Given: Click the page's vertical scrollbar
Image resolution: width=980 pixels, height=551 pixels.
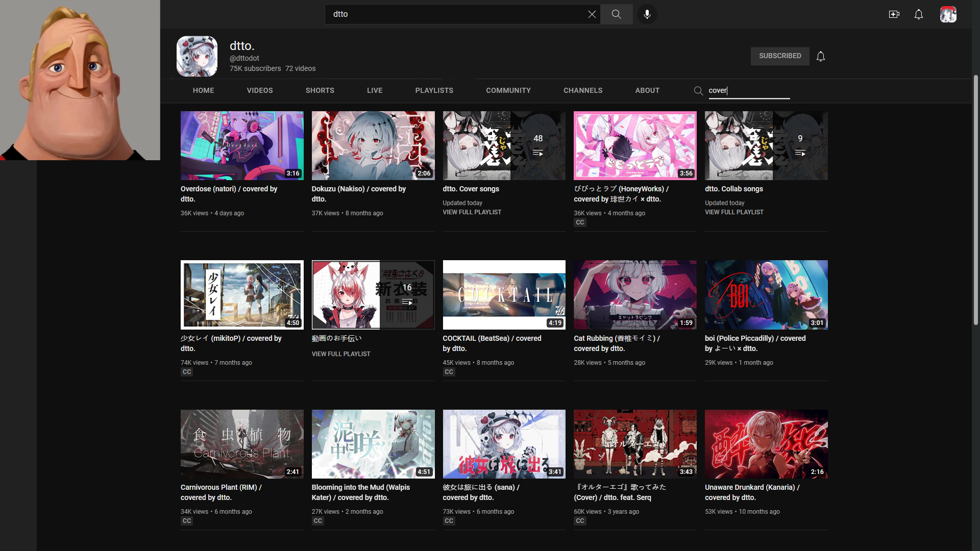Looking at the screenshot, I should pyautogui.click(x=975, y=199).
